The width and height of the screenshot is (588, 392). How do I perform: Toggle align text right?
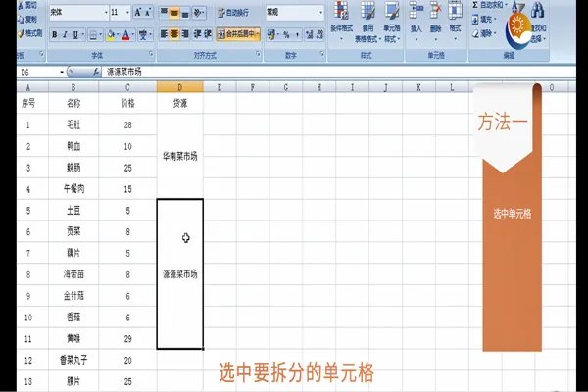[185, 34]
